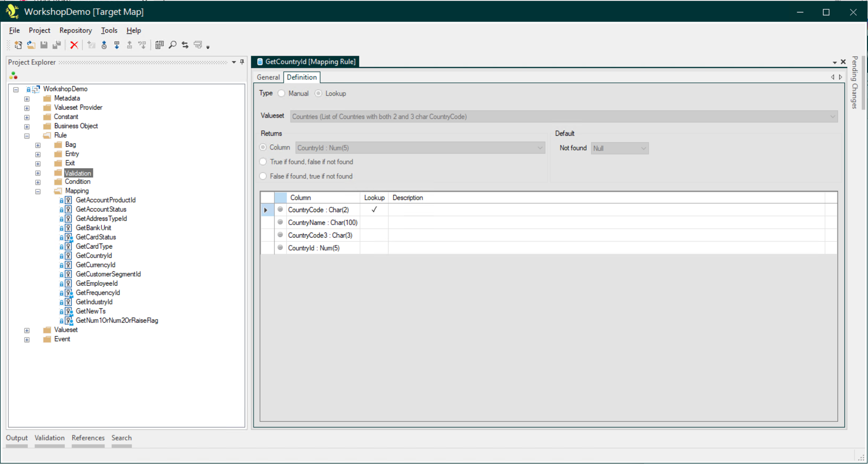Open GetCurrencyId mapping rule in tree
The width and height of the screenshot is (868, 464).
(x=95, y=265)
